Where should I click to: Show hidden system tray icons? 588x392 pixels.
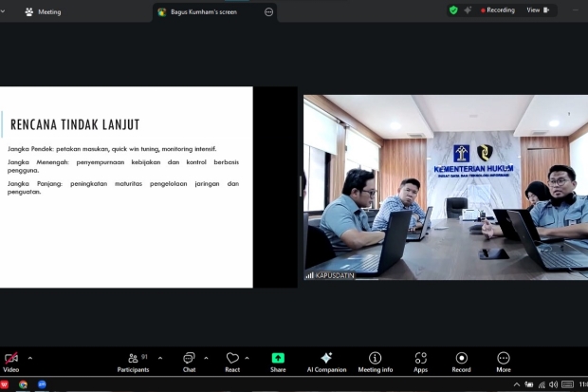(x=516, y=384)
